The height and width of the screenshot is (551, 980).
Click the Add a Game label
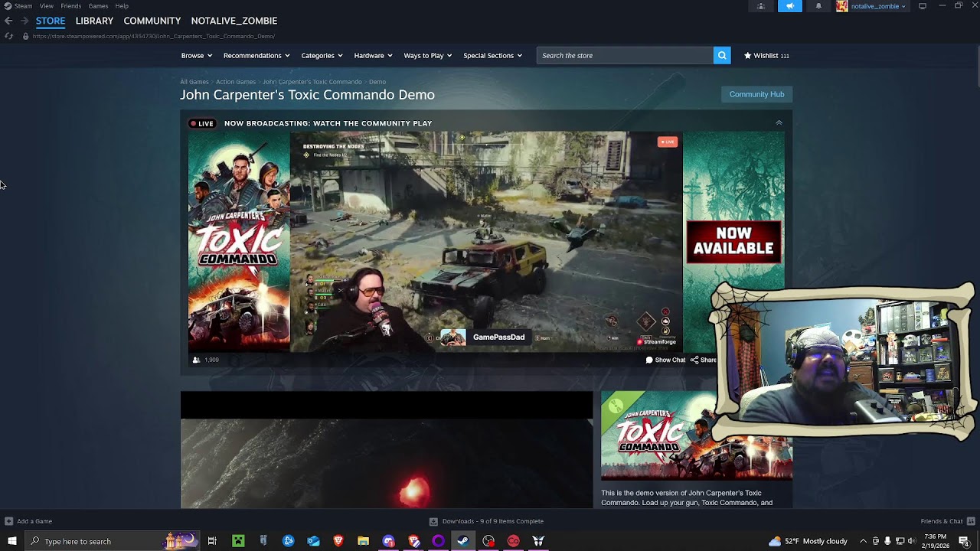click(x=34, y=521)
